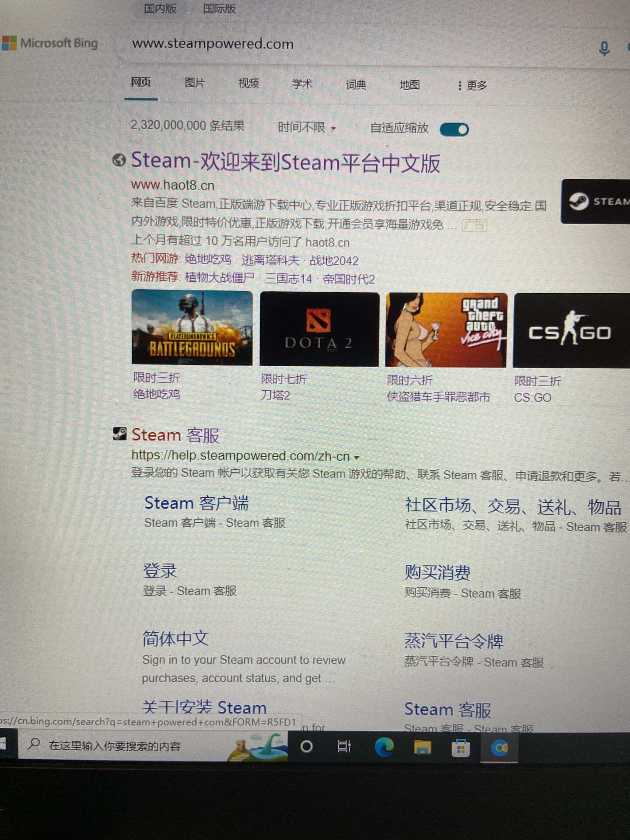Launch Microsoft Edge from the taskbar
This screenshot has height=840, width=630.
point(384,747)
